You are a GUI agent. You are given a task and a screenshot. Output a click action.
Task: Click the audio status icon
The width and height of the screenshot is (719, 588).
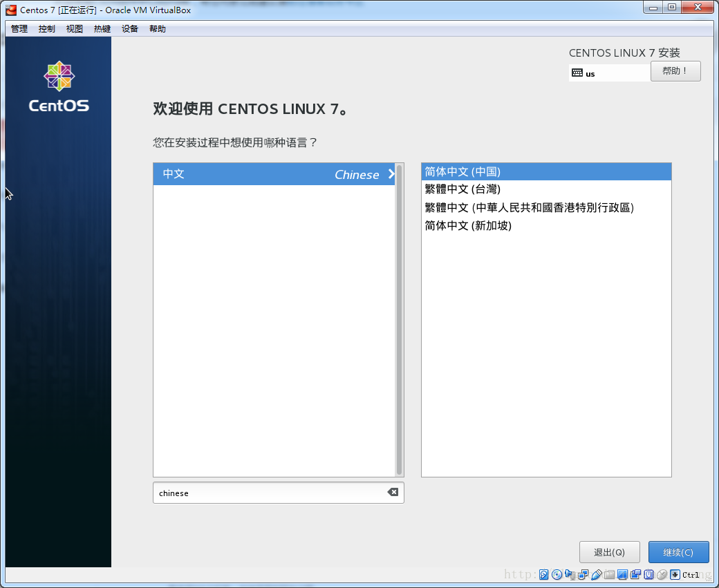pos(570,575)
